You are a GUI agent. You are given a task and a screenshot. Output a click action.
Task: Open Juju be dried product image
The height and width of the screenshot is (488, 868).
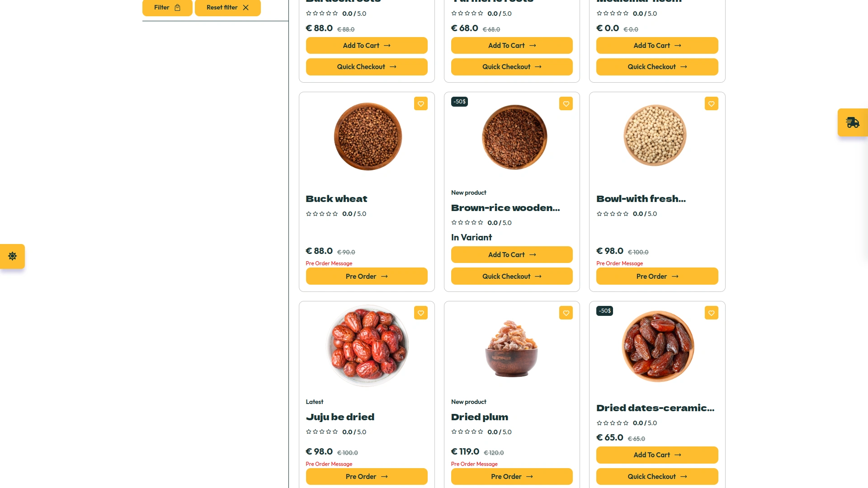tap(367, 346)
